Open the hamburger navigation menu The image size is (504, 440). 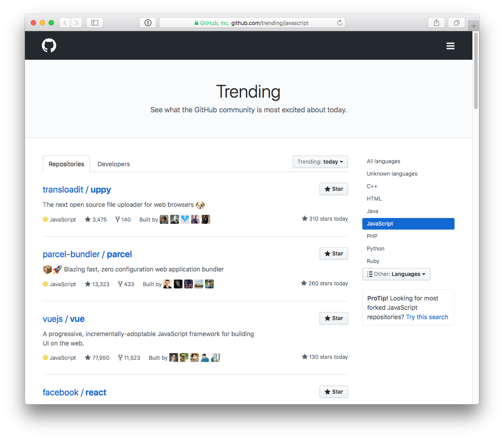tap(450, 45)
